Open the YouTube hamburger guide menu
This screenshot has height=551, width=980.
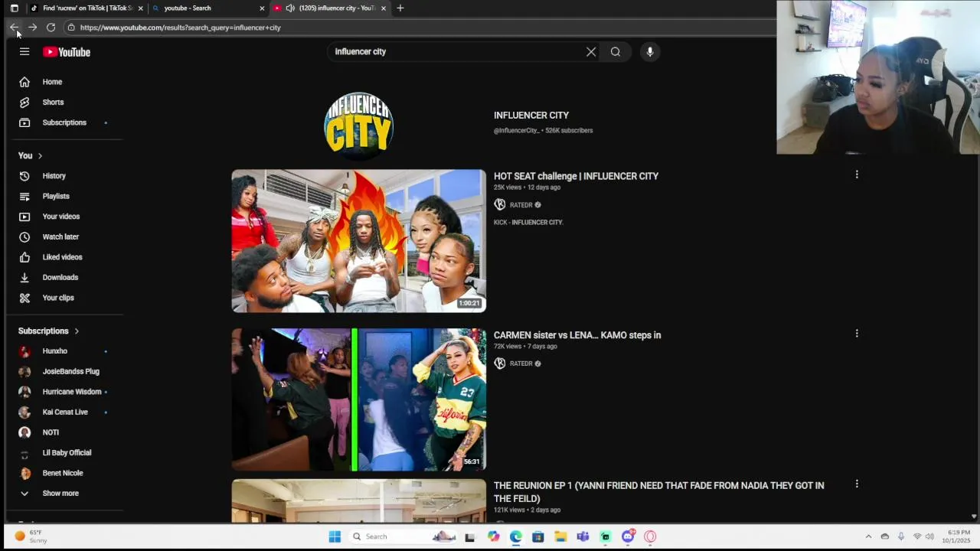(x=24, y=52)
